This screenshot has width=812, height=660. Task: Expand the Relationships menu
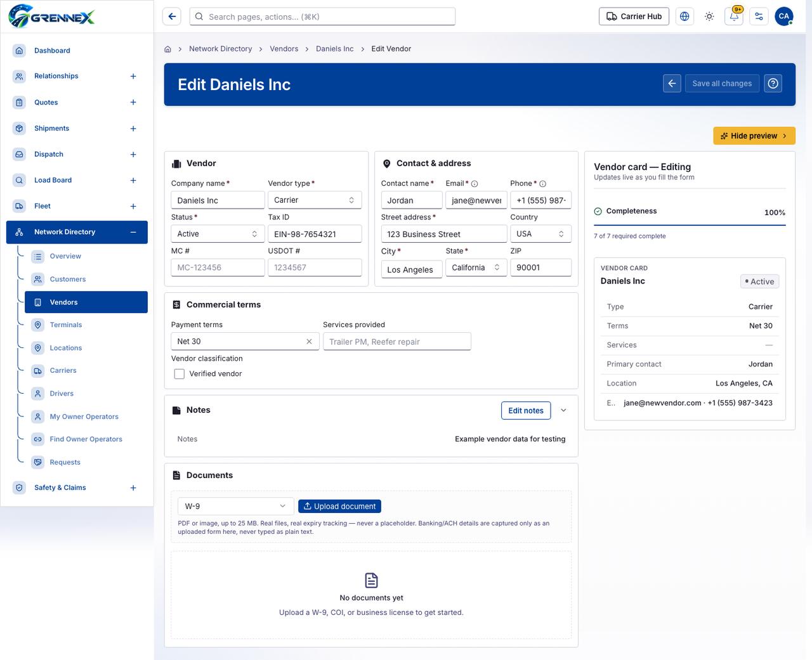pos(133,76)
